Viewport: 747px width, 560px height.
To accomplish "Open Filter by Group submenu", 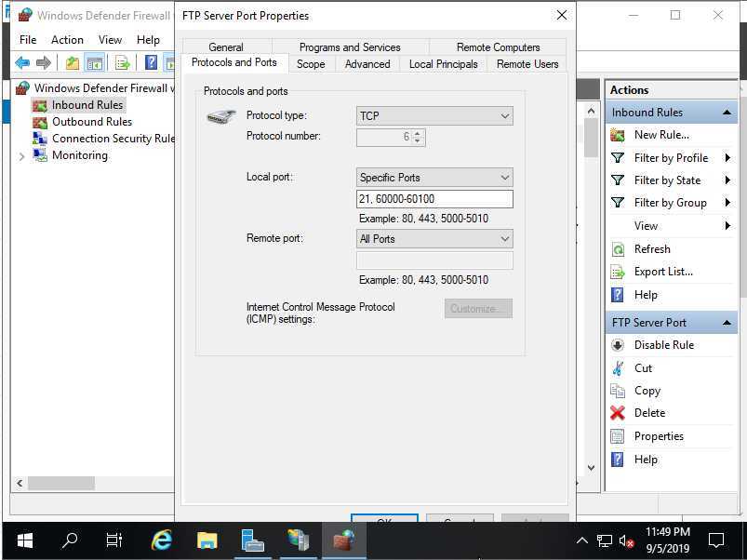I will [671, 203].
